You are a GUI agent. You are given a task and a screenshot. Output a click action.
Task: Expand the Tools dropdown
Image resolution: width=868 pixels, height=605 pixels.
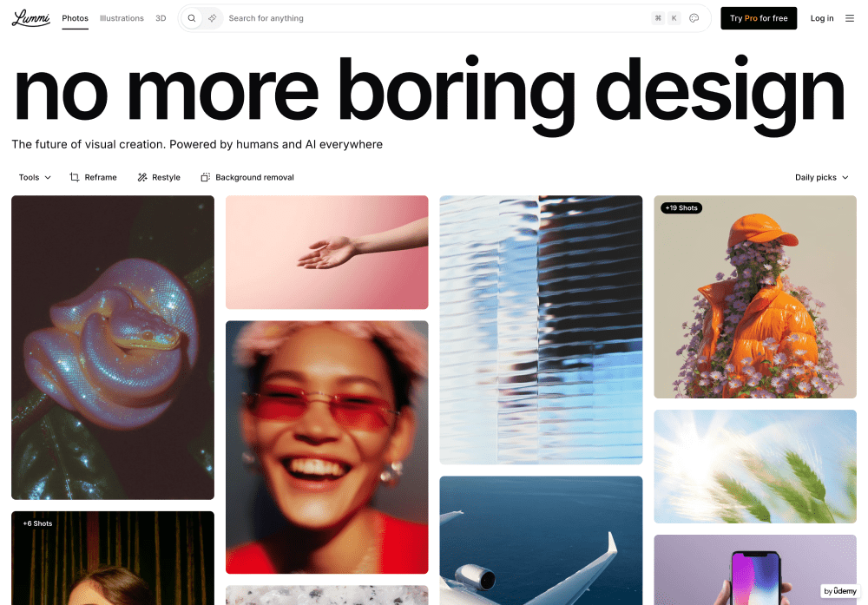[35, 177]
